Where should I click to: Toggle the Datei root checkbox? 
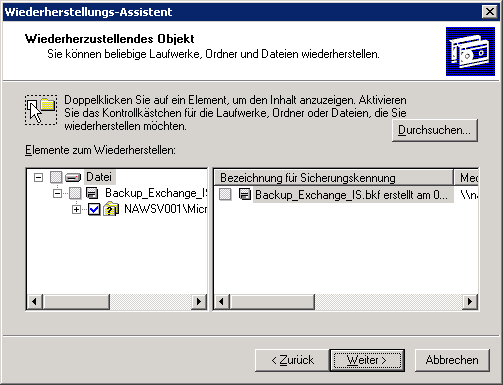click(x=56, y=177)
